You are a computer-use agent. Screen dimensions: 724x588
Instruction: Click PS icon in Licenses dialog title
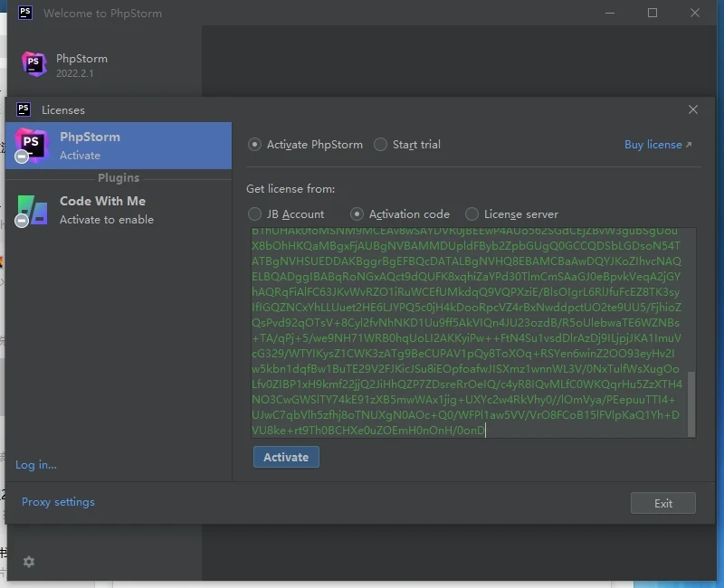coord(24,109)
